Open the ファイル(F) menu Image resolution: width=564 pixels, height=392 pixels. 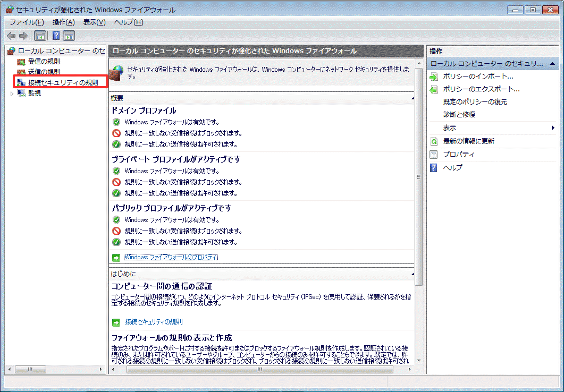(27, 22)
